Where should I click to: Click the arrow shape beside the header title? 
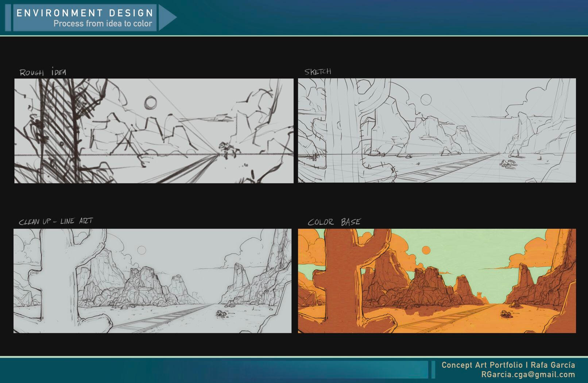tap(166, 17)
